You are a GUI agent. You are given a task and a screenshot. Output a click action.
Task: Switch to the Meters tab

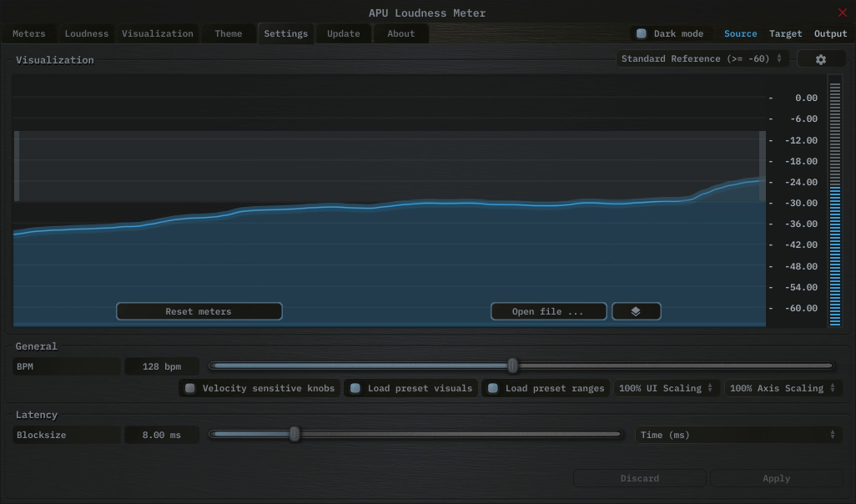pos(29,34)
